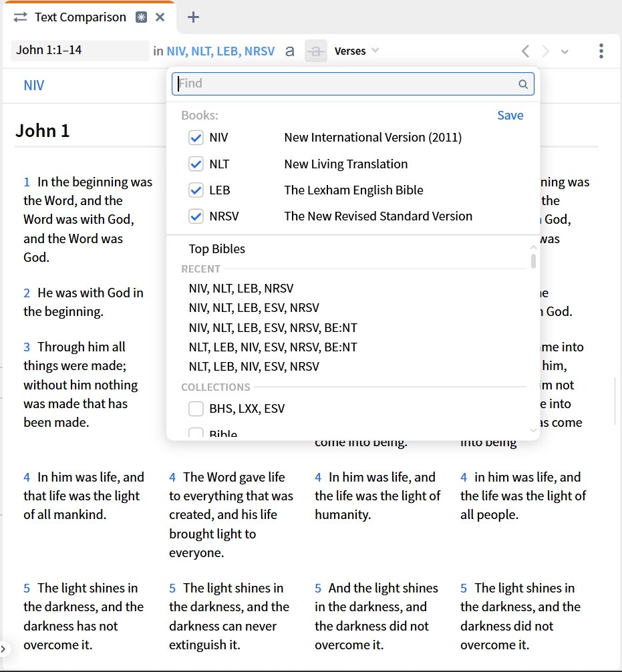Image resolution: width=622 pixels, height=672 pixels.
Task: Choose recent list NIV, NLT, LEB, NRSV
Action: click(x=241, y=289)
